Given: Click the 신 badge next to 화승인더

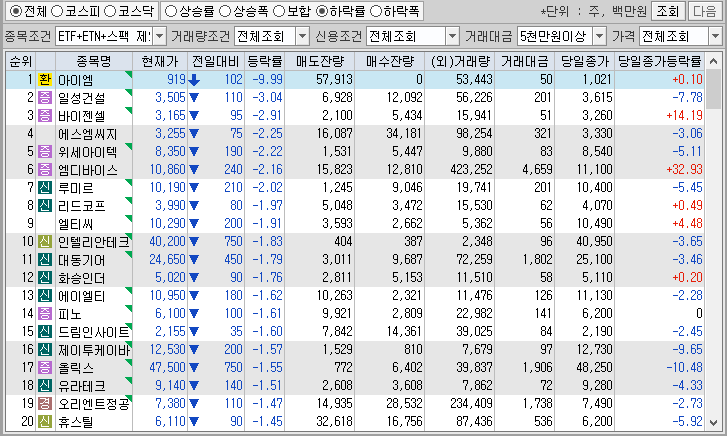Looking at the screenshot, I should pyautogui.click(x=45, y=277).
